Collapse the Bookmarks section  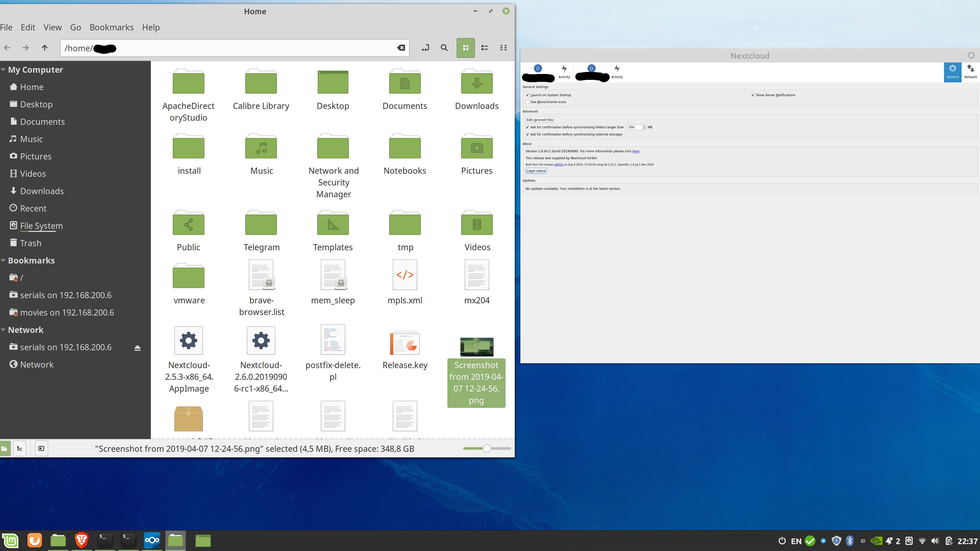coord(3,260)
